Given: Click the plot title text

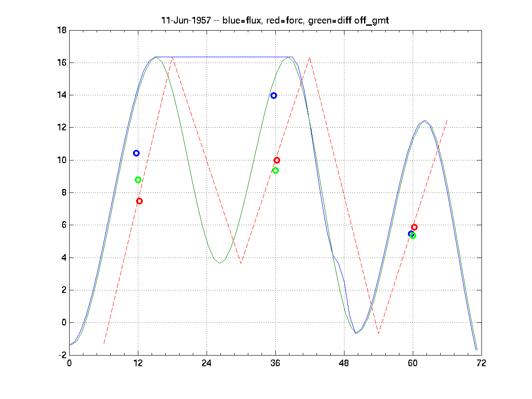Looking at the screenshot, I should coord(275,20).
